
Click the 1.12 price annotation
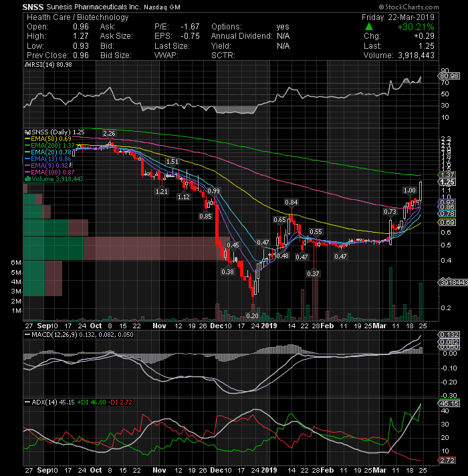pos(184,197)
